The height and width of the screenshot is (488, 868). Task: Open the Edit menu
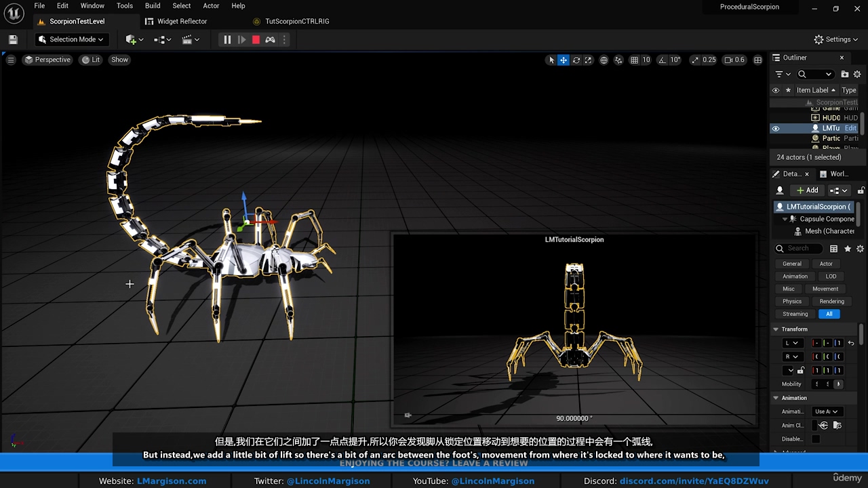point(62,5)
